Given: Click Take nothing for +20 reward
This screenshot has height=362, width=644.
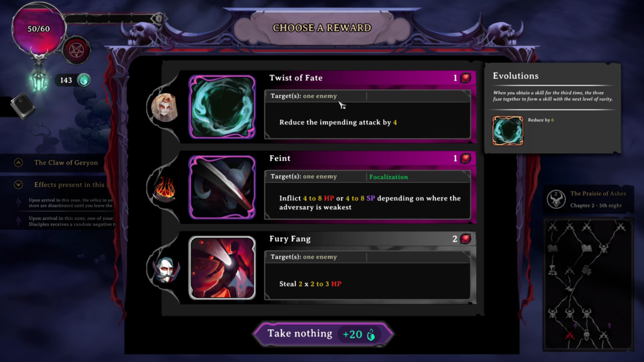Looking at the screenshot, I should point(323,334).
